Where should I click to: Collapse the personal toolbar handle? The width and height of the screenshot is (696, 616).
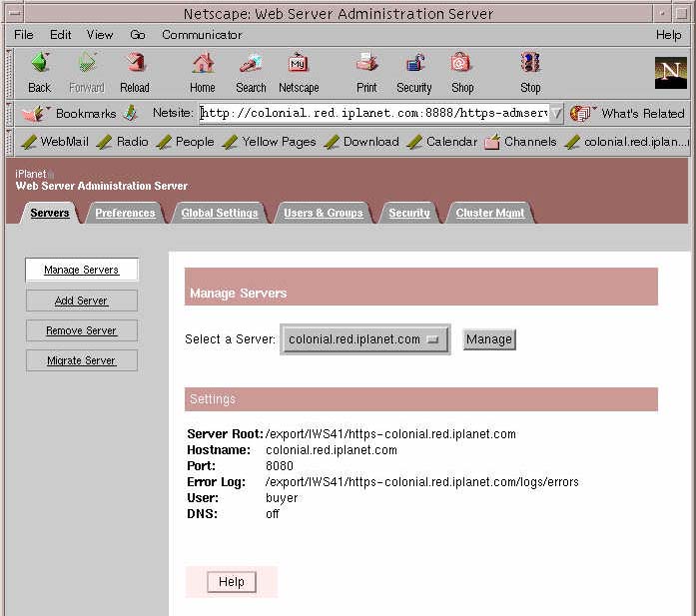click(9, 142)
